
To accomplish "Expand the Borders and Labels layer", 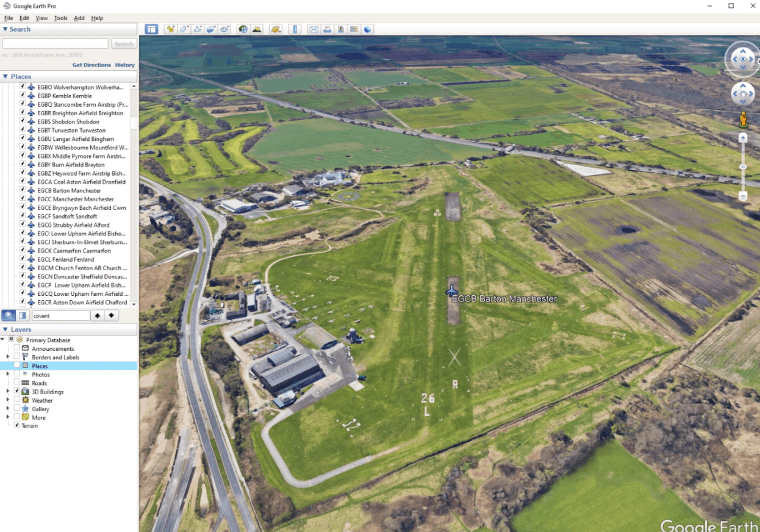I will 8,357.
